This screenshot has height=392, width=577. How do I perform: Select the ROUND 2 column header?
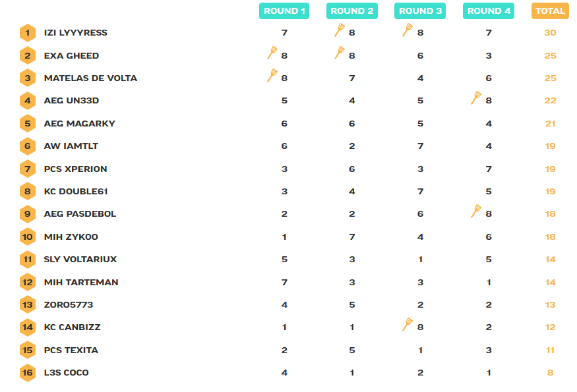tap(352, 11)
